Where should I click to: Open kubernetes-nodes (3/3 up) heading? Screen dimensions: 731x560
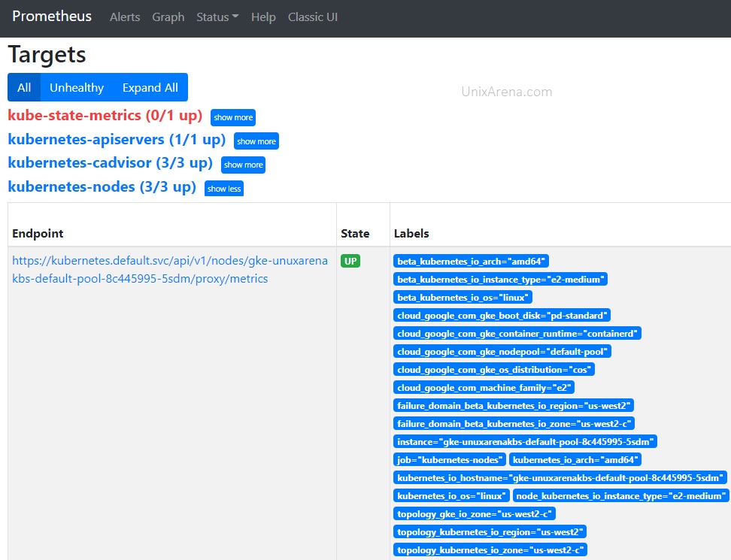coord(102,187)
